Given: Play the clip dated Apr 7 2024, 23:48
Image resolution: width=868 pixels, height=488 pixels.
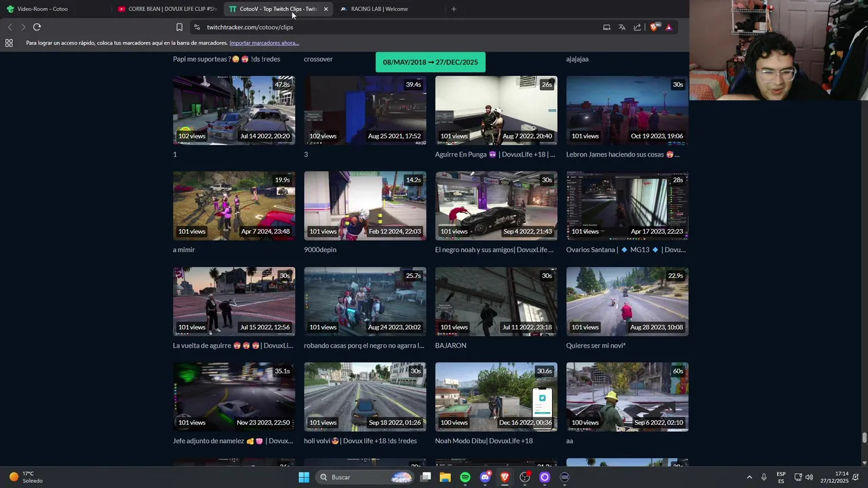Looking at the screenshot, I should (x=234, y=206).
